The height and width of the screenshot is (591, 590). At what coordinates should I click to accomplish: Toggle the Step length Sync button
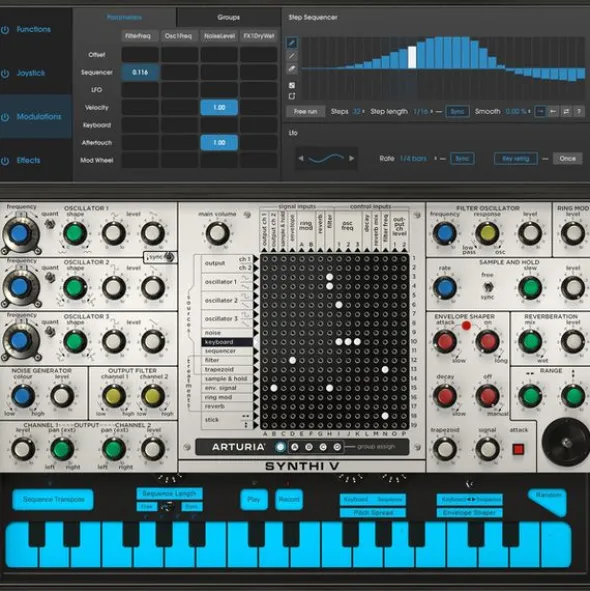[457, 112]
